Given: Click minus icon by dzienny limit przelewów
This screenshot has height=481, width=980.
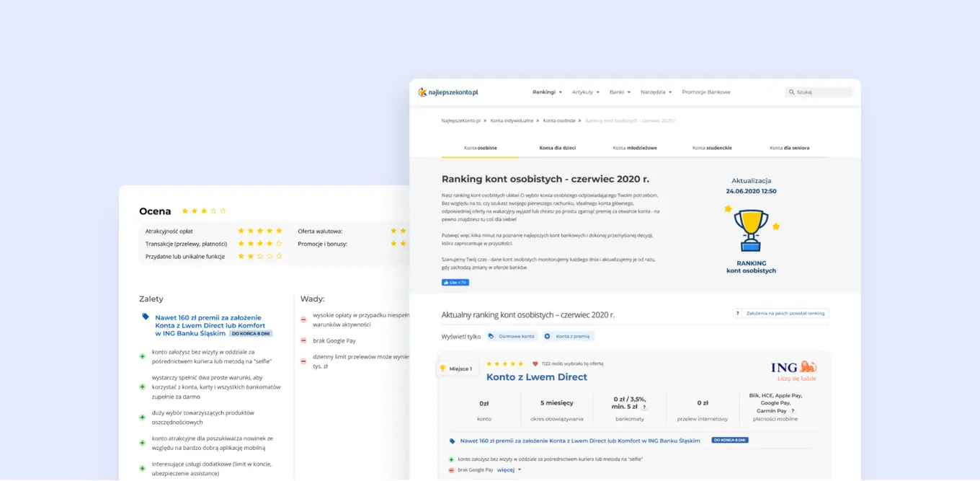Looking at the screenshot, I should 303,361.
